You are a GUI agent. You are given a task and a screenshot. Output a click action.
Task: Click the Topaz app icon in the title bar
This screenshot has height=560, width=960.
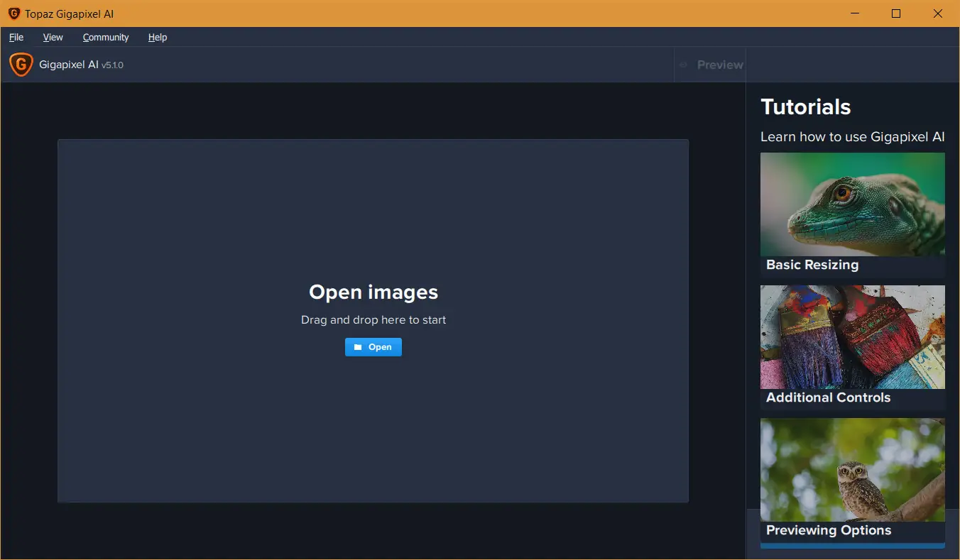coord(14,13)
